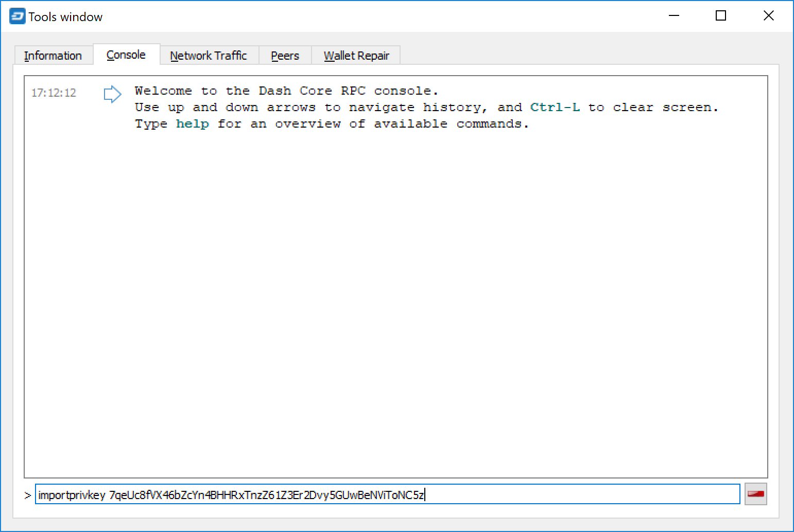Click the highlighted 'help' word in the console
This screenshot has width=794, height=532.
coord(192,124)
